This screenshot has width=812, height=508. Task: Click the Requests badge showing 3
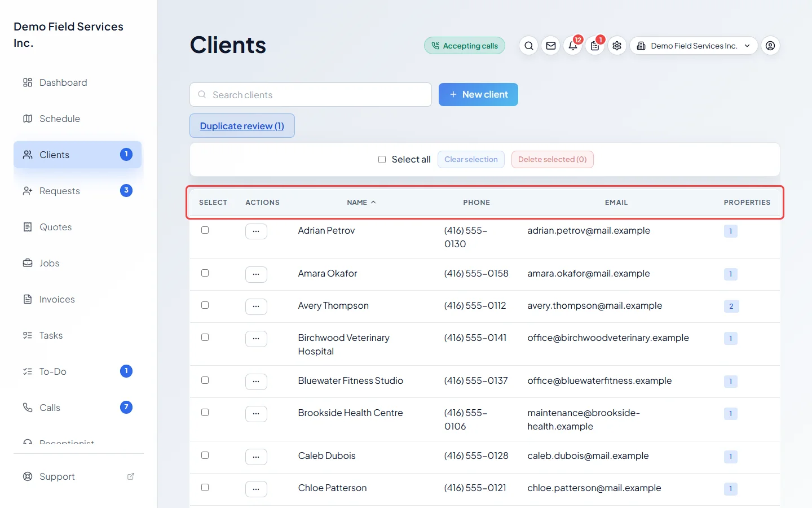[x=126, y=190]
